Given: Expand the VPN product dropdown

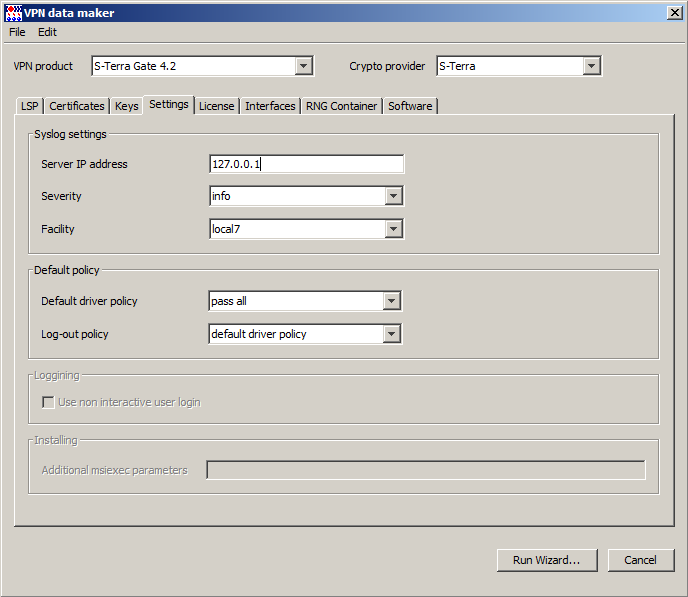Looking at the screenshot, I should click(x=303, y=66).
